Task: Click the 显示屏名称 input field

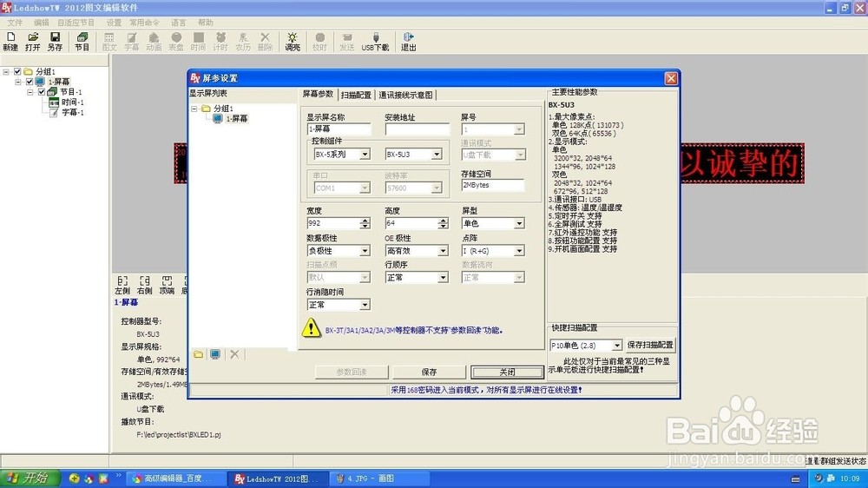Action: click(339, 129)
